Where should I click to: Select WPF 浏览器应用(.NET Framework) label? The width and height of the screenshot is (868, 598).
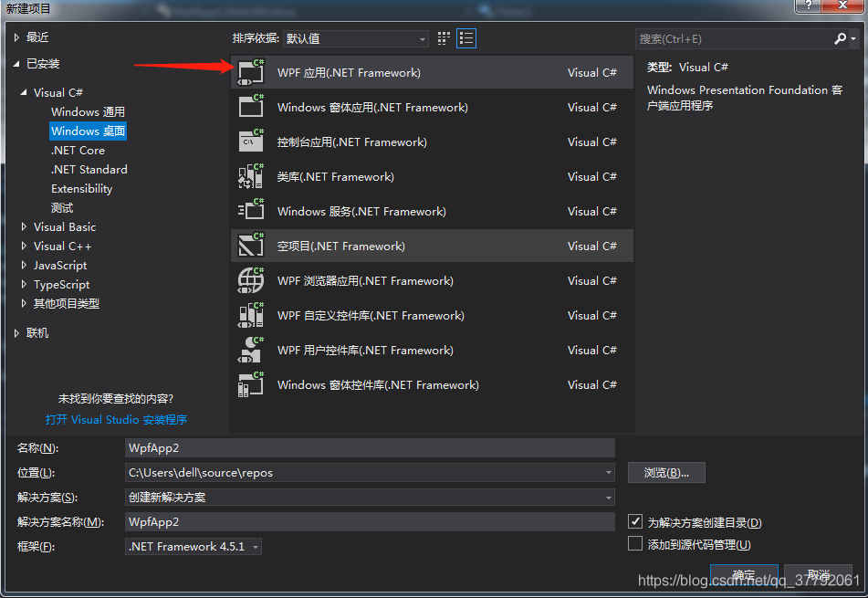click(x=365, y=280)
